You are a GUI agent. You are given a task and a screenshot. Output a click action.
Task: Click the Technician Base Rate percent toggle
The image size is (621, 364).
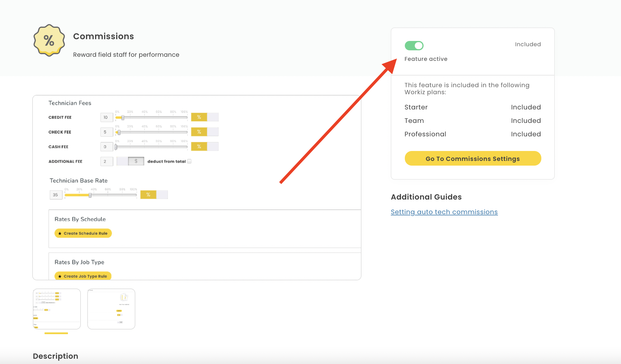(x=148, y=195)
